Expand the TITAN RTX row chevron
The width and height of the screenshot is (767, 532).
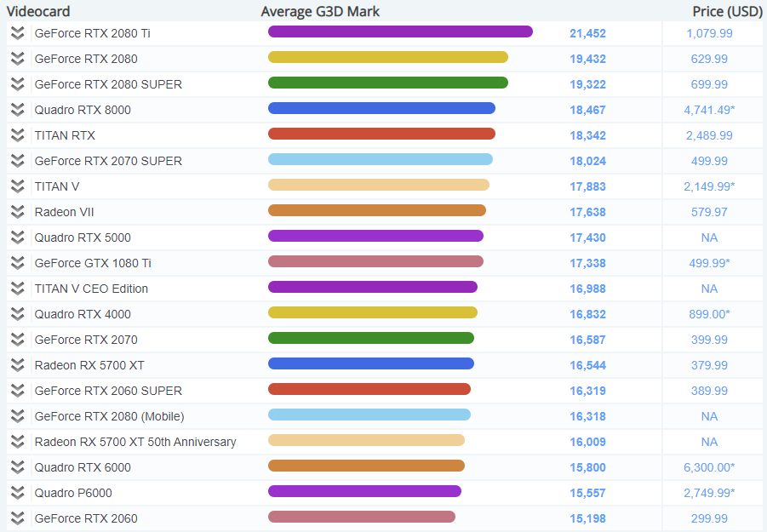click(x=18, y=135)
